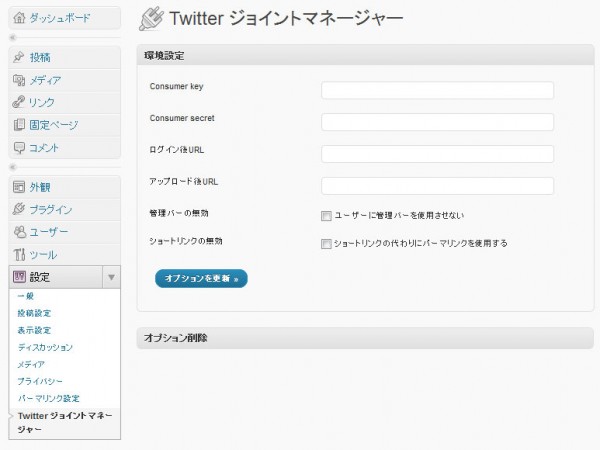Viewport: 600px width, 450px height.
Task: Focus the Consumer key input field
Action: point(437,90)
